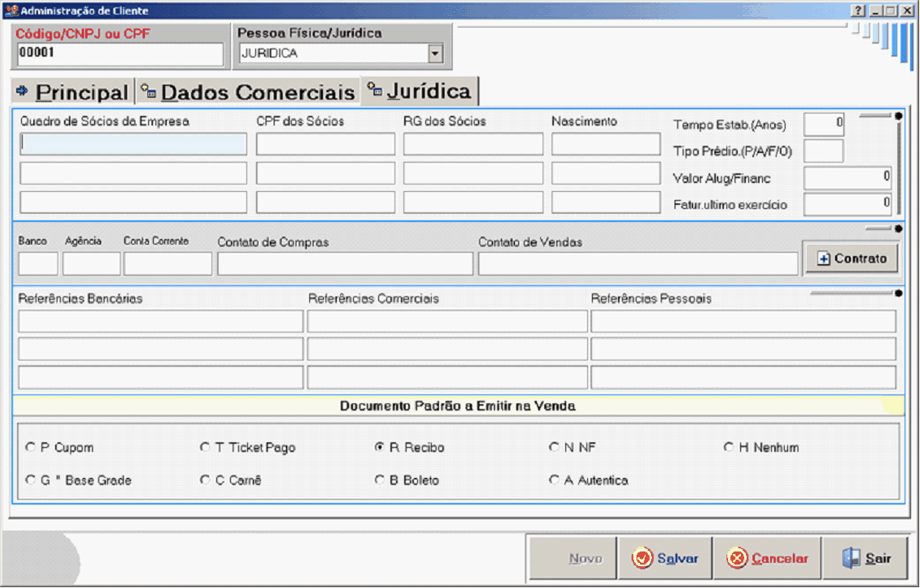This screenshot has height=588, width=920.
Task: Click the Contato de Compras field
Action: [x=345, y=264]
